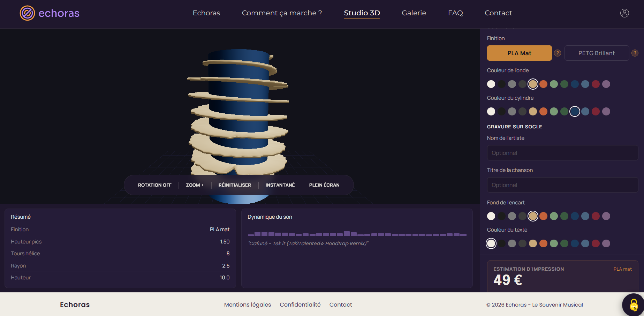Click the Echoras logo icon
This screenshot has height=316, width=644.
click(x=27, y=13)
